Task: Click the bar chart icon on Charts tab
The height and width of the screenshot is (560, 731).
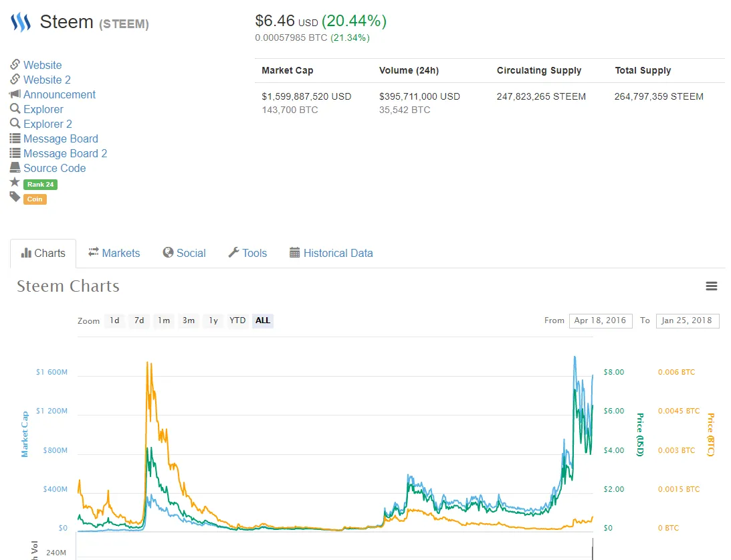Action: (26, 253)
